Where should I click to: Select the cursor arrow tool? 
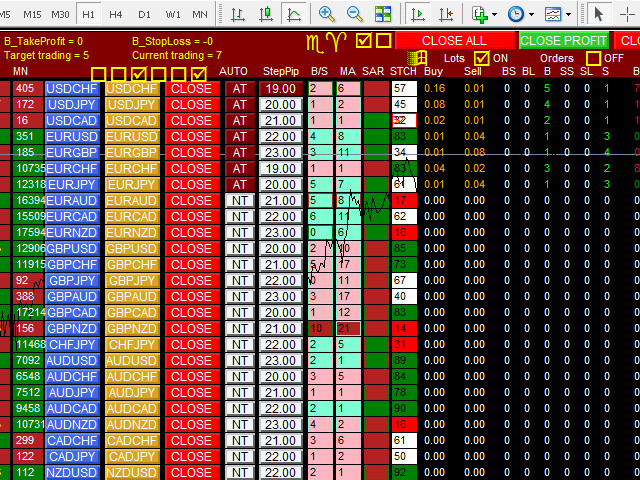[599, 14]
